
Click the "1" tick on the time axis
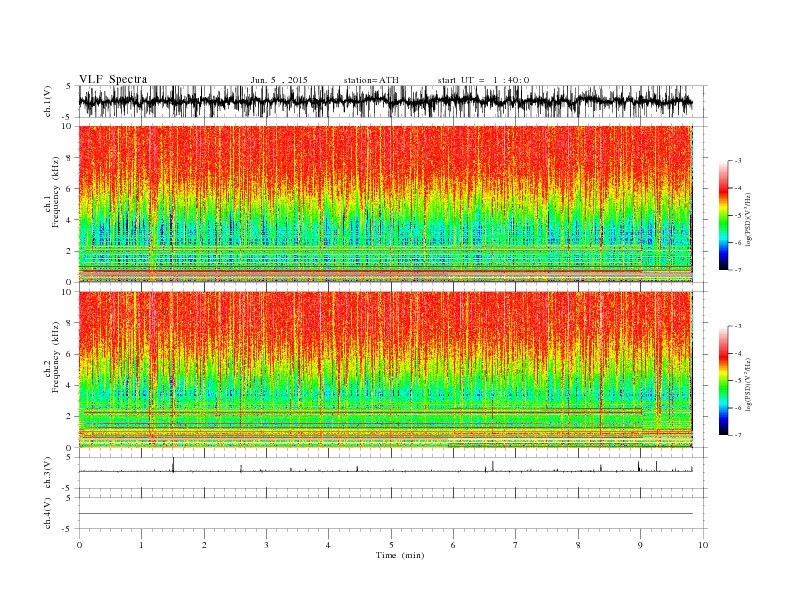[x=141, y=545]
